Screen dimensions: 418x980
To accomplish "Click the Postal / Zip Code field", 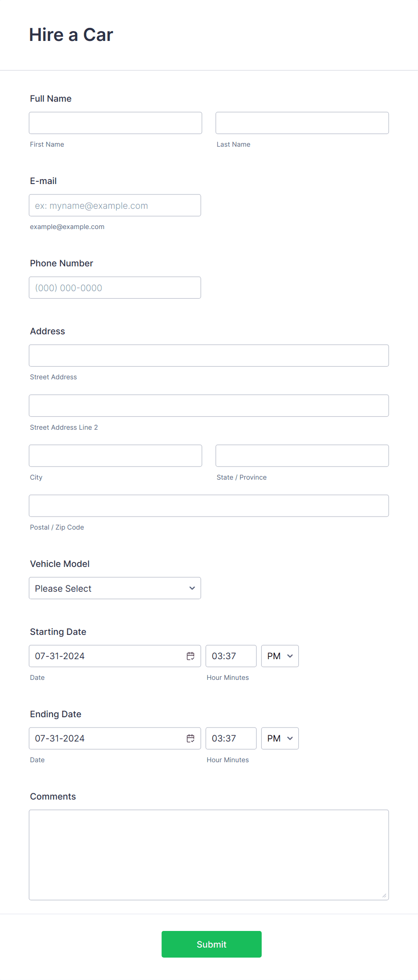I will coord(209,505).
